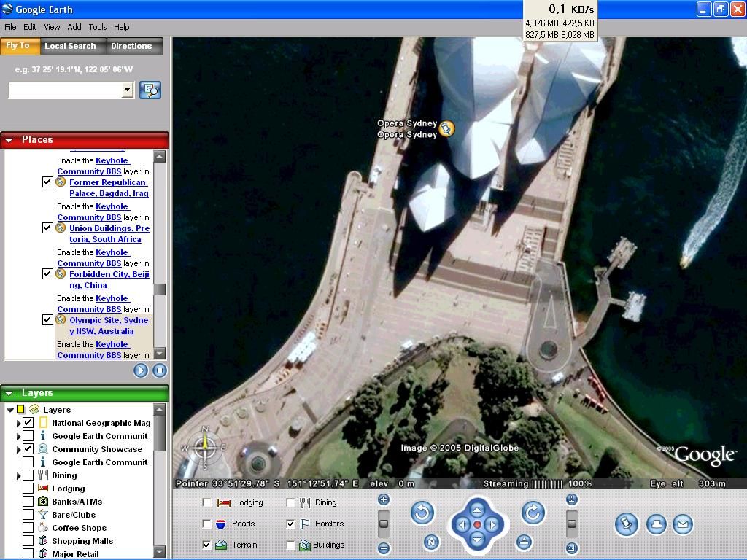Rotate the view counter-clockwise
Image resolution: width=747 pixels, height=560 pixels.
coord(422,513)
